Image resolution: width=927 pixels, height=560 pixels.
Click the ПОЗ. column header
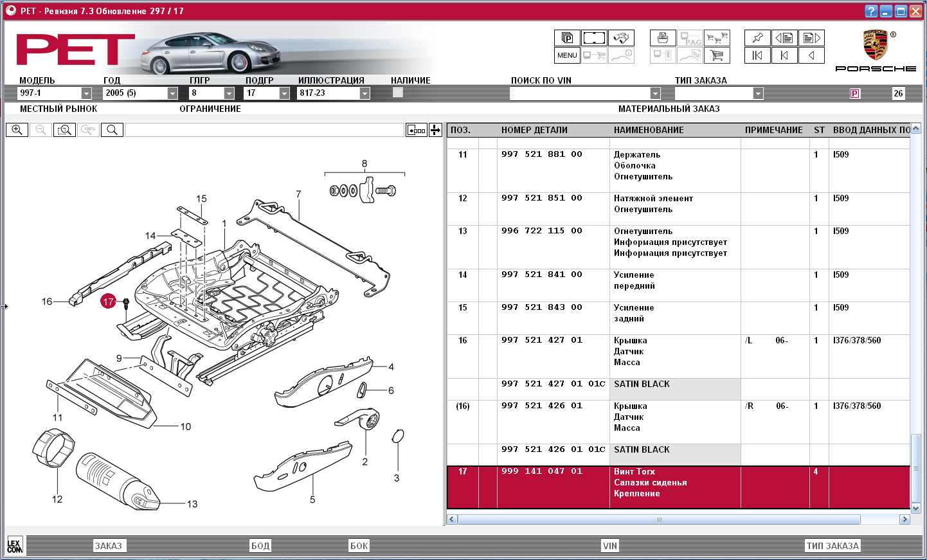(460, 130)
